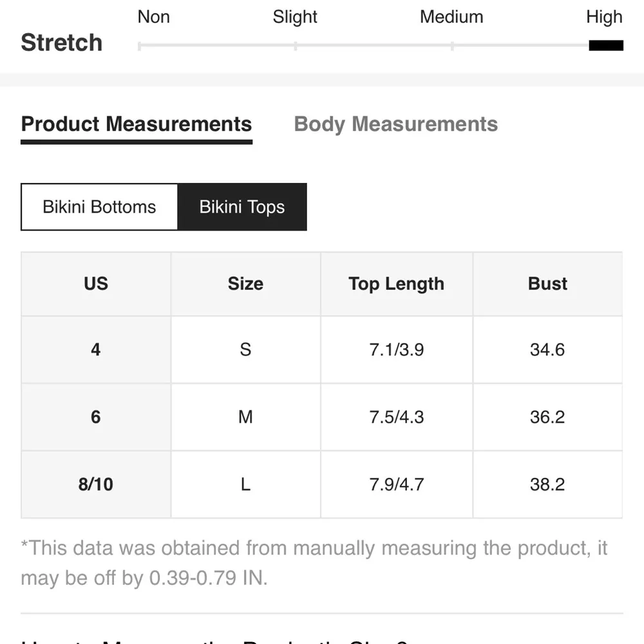Click the Stretch slider track at Slight
The image size is (644, 644).
[295, 46]
